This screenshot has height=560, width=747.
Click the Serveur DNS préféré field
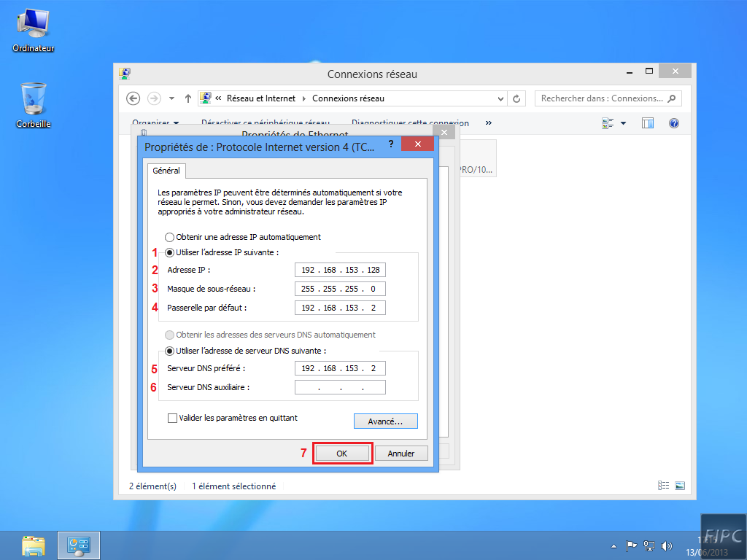[340, 368]
